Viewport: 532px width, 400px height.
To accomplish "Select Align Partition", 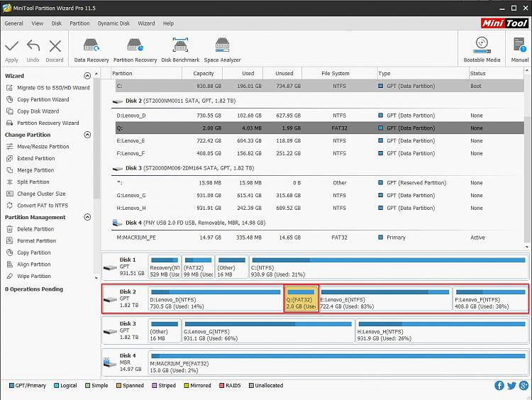I will (28, 265).
